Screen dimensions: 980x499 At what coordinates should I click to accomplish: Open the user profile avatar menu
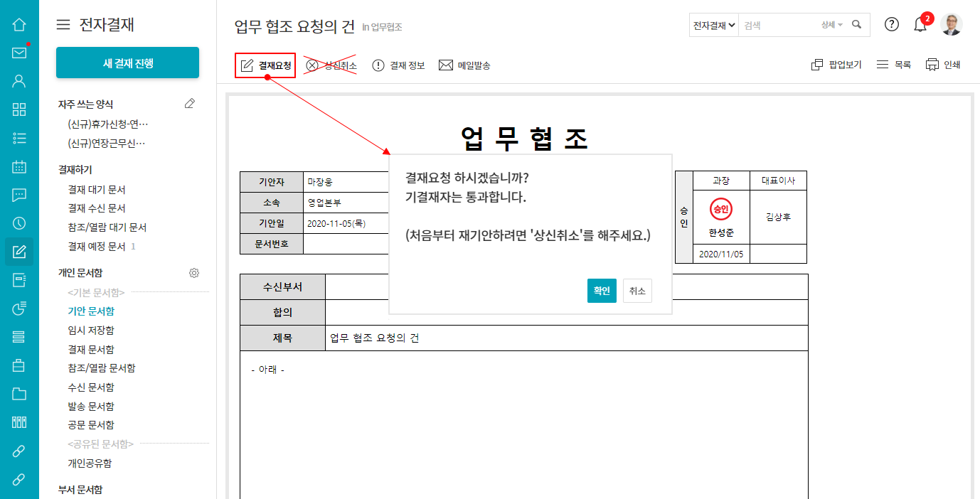click(x=951, y=25)
